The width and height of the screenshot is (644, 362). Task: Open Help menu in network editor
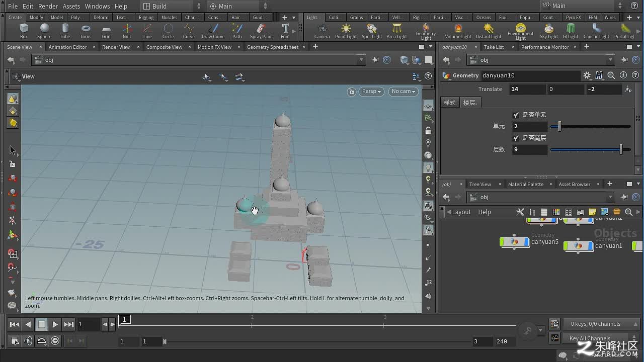point(485,212)
